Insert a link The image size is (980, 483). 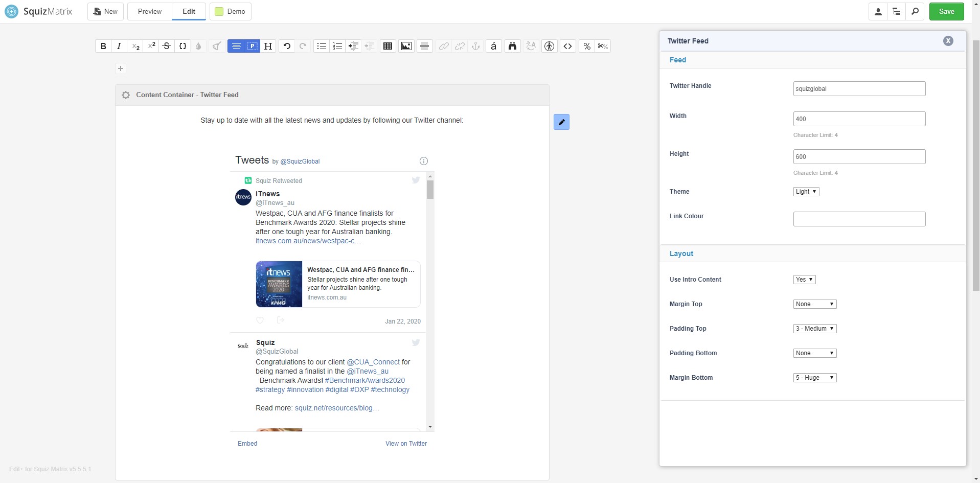point(444,46)
